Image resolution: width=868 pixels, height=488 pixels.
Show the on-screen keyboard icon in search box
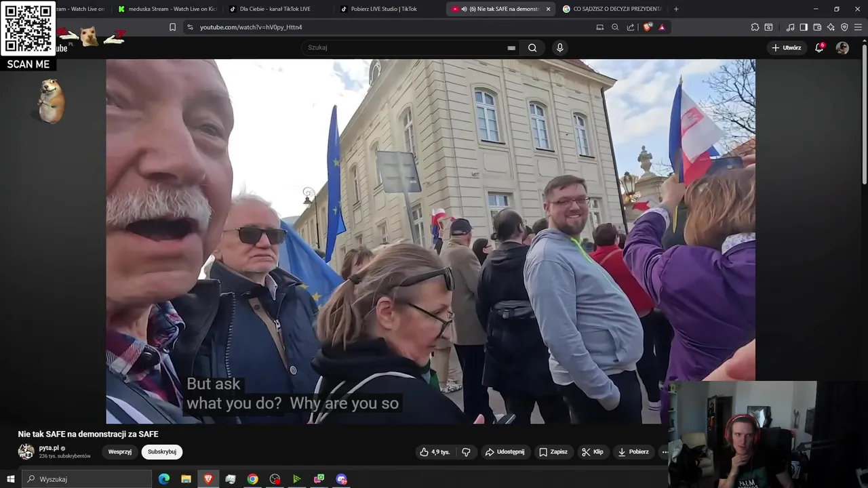point(511,48)
